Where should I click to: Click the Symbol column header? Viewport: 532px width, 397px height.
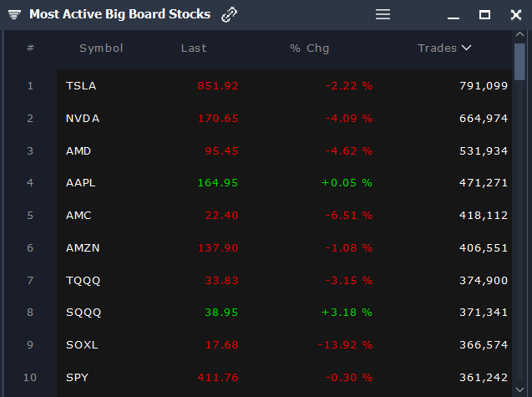[x=101, y=48]
